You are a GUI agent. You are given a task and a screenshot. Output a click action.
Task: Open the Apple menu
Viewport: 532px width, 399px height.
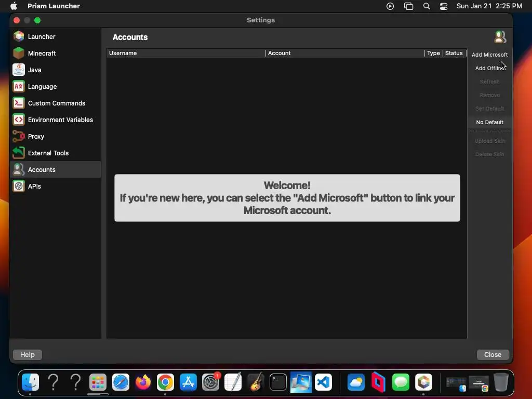click(14, 6)
